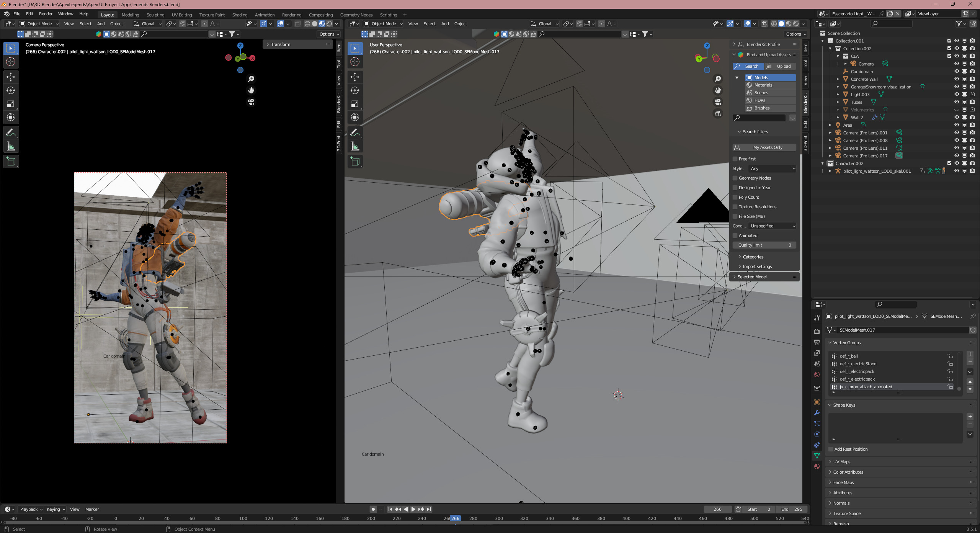This screenshot has height=533, width=980.
Task: Switch to the UV Editing workspace tab
Action: pos(182,15)
